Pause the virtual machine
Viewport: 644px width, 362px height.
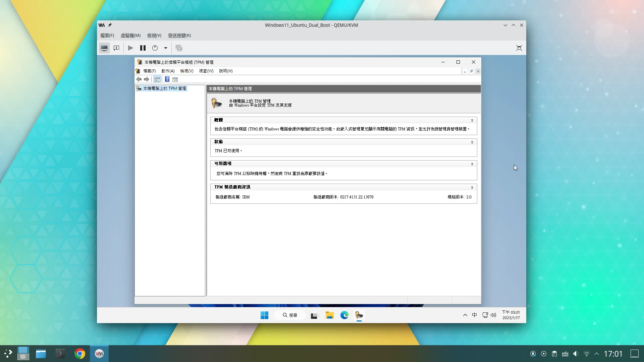pos(143,48)
